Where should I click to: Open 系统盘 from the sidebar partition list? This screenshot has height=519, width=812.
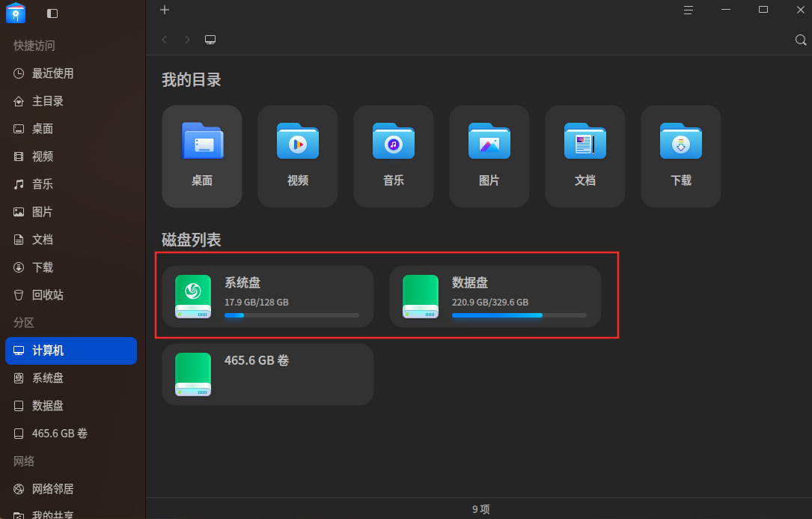coord(71,378)
